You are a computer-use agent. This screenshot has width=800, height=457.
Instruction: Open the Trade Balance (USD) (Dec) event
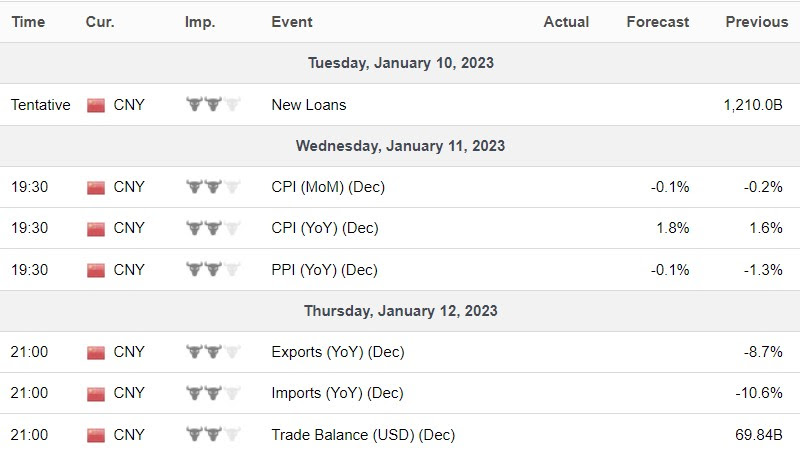[x=363, y=435]
